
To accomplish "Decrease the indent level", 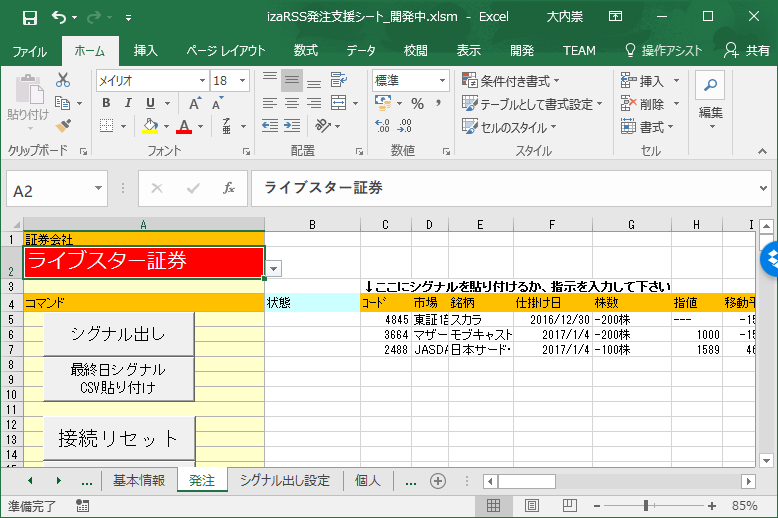I will click(x=270, y=126).
